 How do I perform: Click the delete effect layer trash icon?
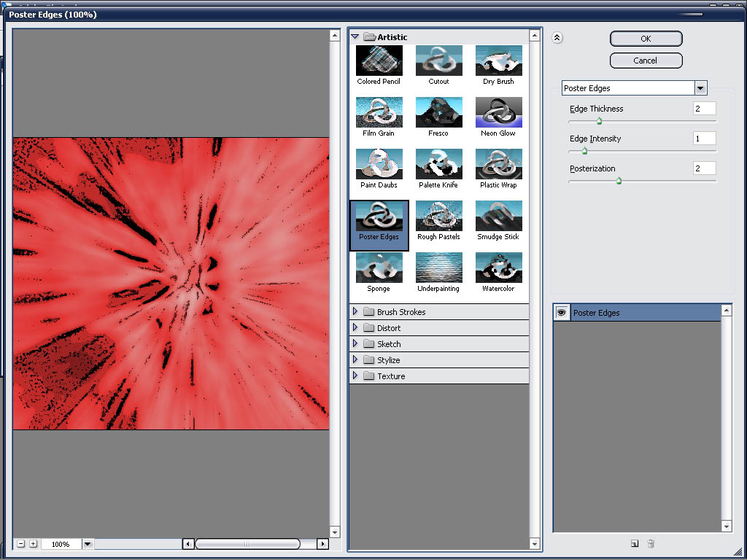(651, 543)
